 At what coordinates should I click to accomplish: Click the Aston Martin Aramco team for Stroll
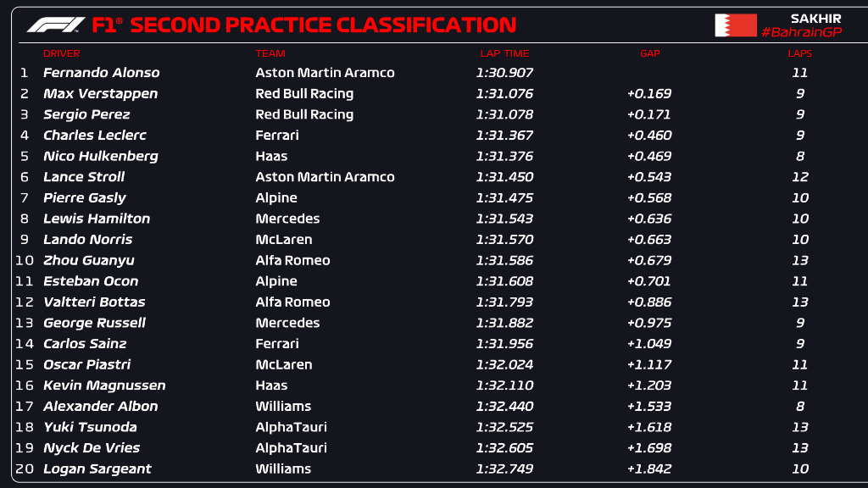(325, 177)
